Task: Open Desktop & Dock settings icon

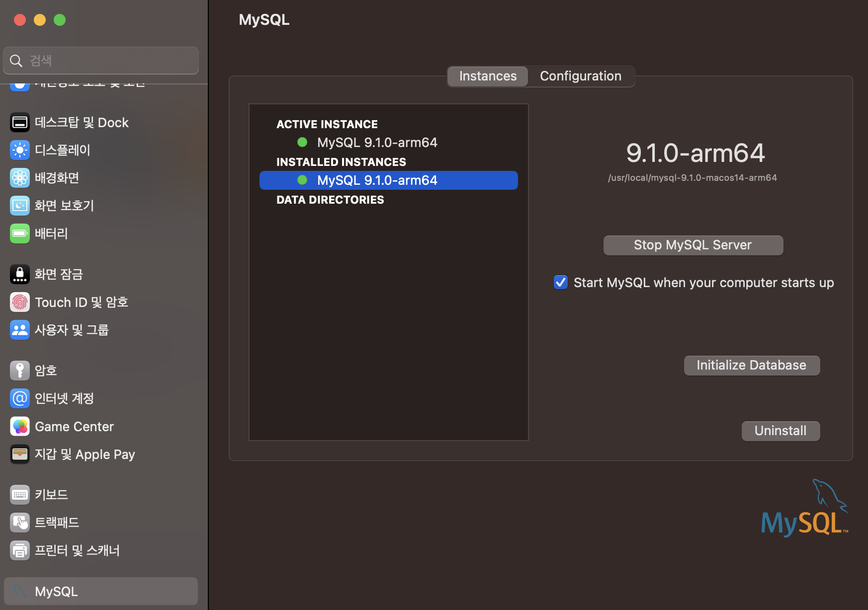Action: pos(20,122)
